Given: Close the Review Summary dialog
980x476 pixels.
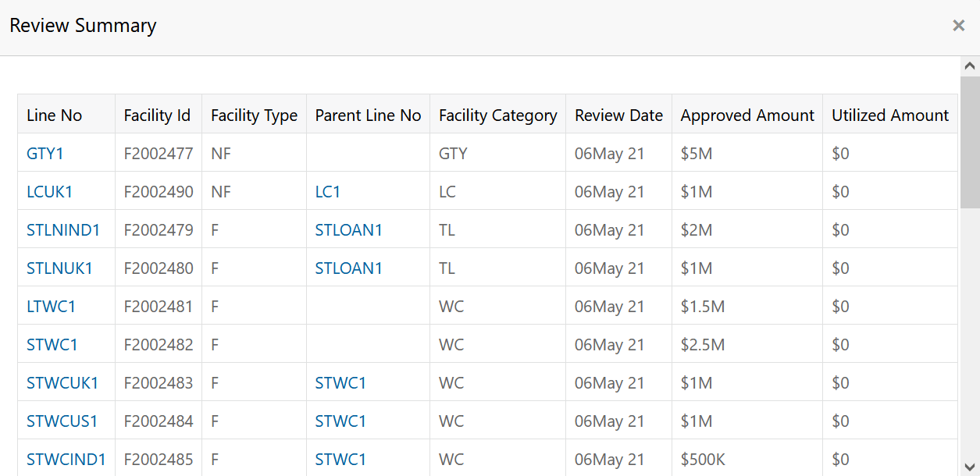Looking at the screenshot, I should pyautogui.click(x=959, y=26).
